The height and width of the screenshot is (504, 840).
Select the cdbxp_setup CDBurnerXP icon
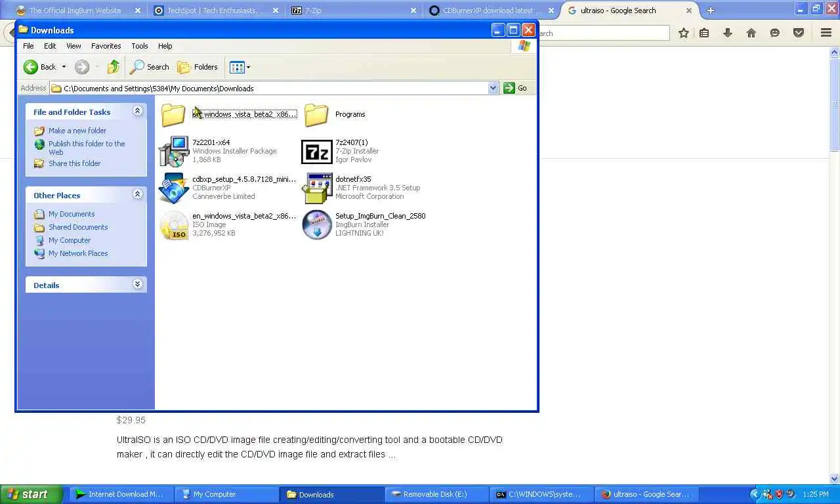click(174, 188)
